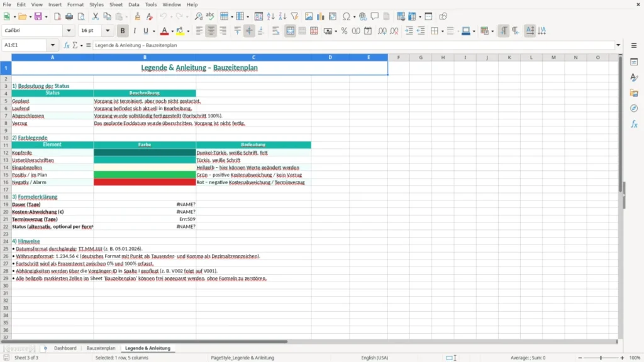Click zoom out minus button
This screenshot has height=362, width=644.
point(580,358)
